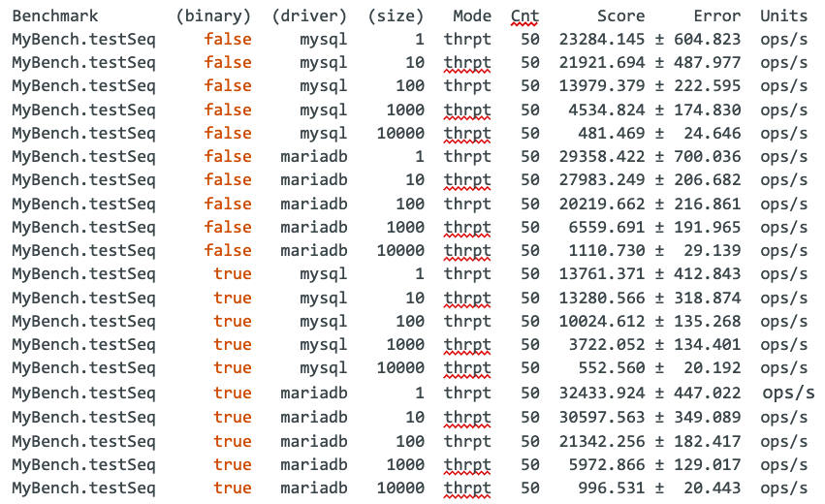
Task: Select the (binary) column header
Action: point(213,16)
